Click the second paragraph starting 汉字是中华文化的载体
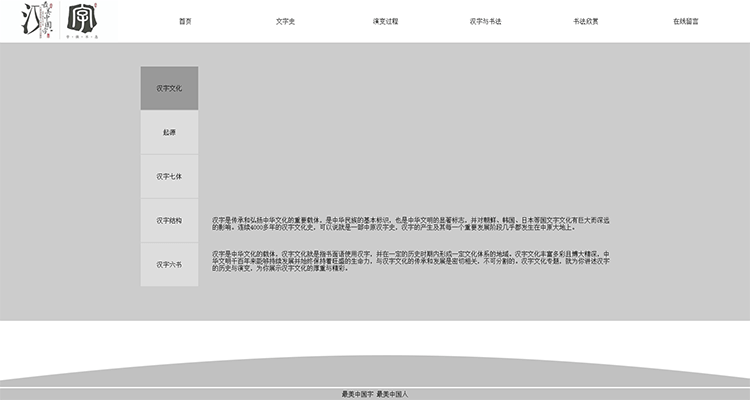Screen dimensions: 750x400 (410, 261)
